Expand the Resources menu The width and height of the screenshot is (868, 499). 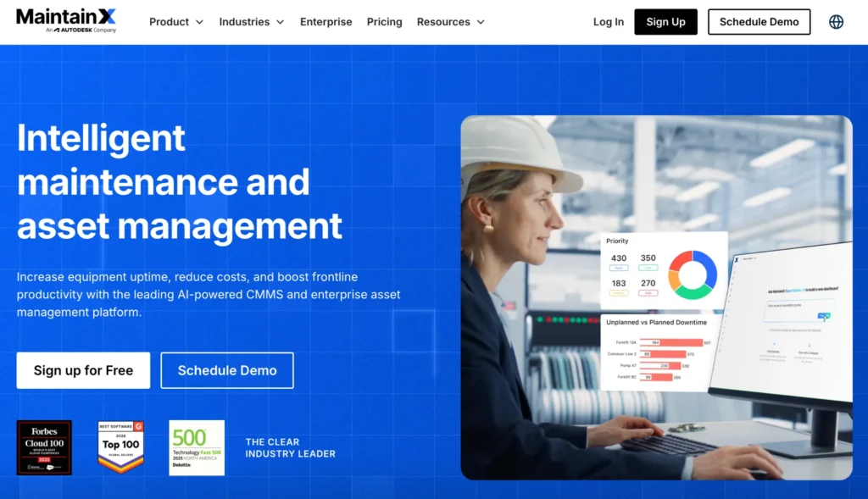click(x=451, y=22)
